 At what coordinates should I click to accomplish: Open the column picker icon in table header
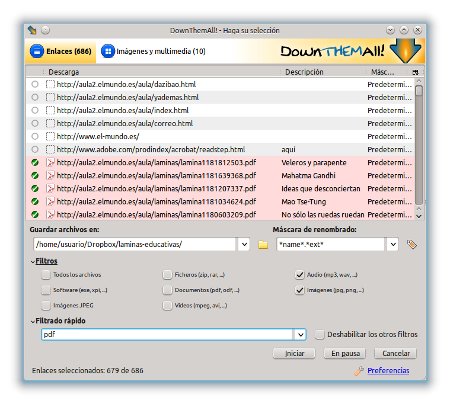[415, 72]
